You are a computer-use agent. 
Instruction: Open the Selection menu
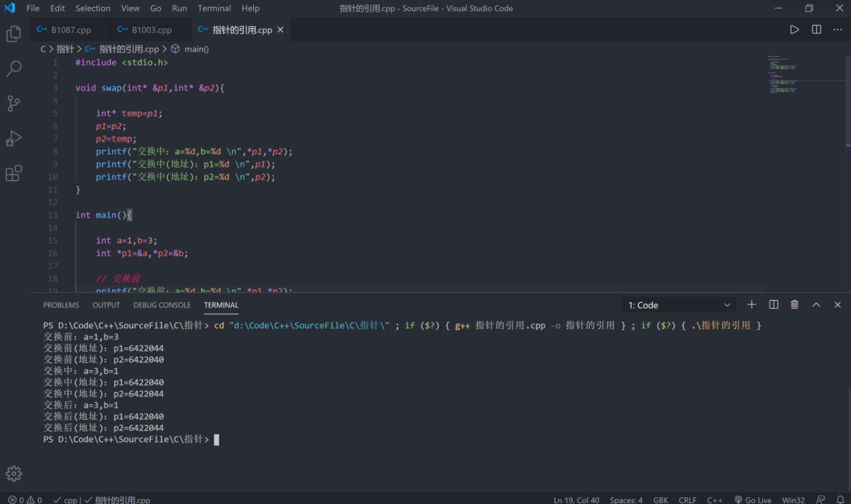pos(93,8)
